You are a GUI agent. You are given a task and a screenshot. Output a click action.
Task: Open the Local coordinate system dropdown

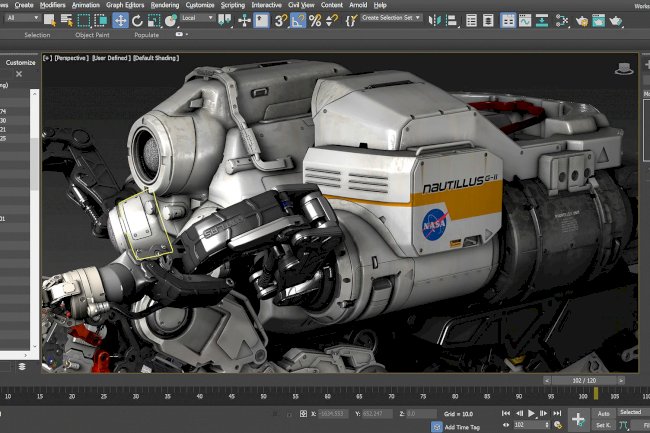[x=197, y=18]
